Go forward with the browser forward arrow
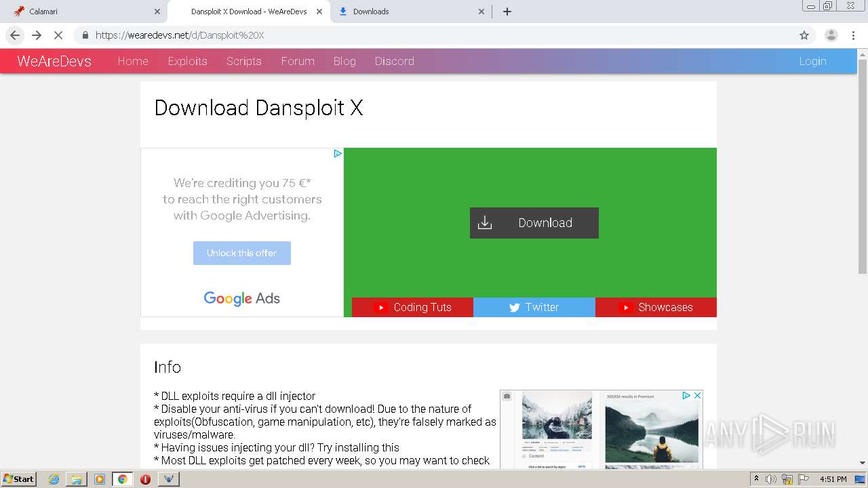 pos(37,35)
